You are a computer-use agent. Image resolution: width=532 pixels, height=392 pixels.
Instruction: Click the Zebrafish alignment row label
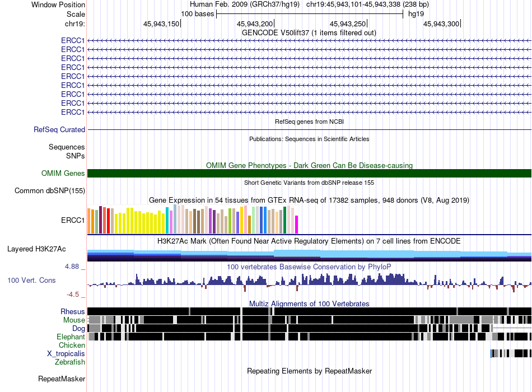tap(70, 362)
